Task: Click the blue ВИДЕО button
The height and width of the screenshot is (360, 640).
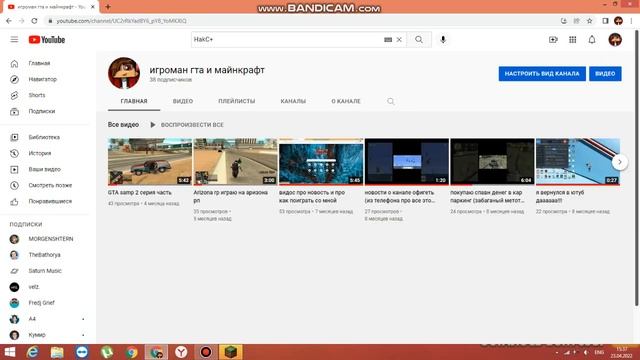Action: click(x=605, y=74)
